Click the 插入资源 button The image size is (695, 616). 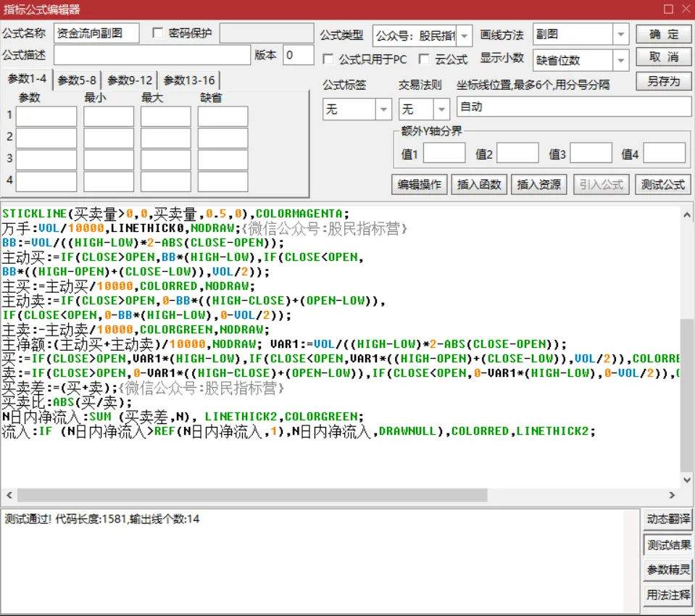tap(538, 184)
